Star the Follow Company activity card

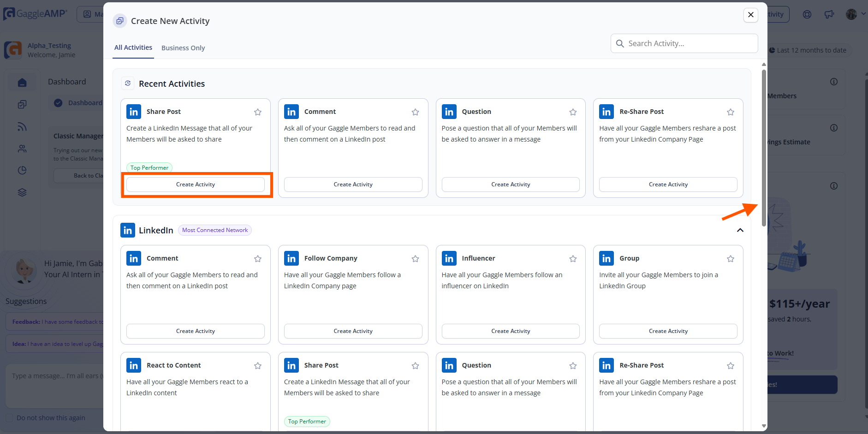tap(416, 259)
